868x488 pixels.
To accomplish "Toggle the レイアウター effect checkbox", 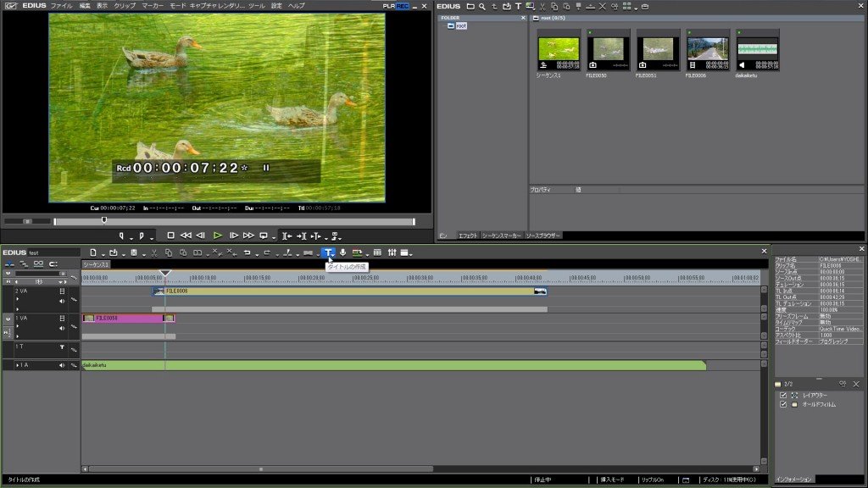I will pos(782,395).
